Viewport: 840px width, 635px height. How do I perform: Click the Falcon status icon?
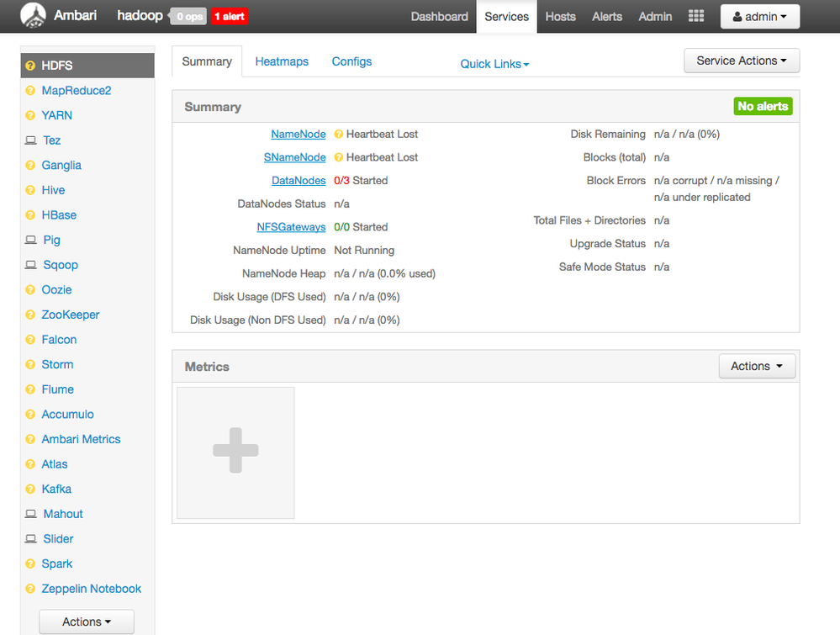30,340
